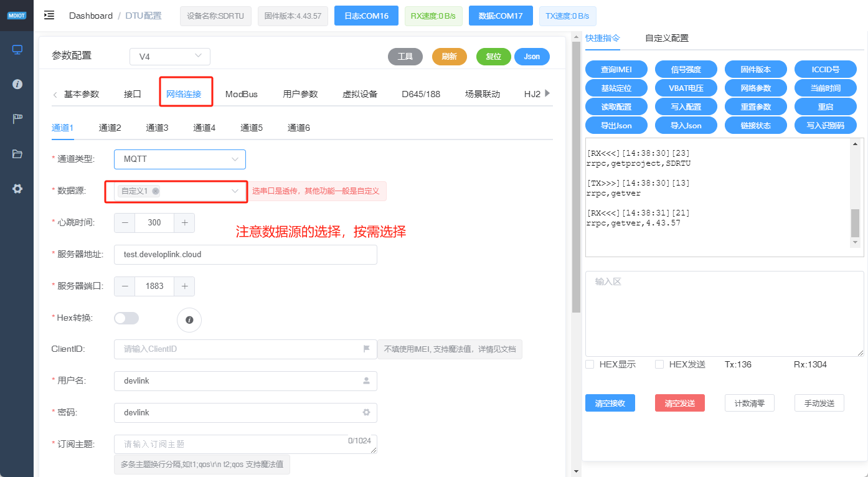Click the Hex转换 info icon button

[x=189, y=319]
